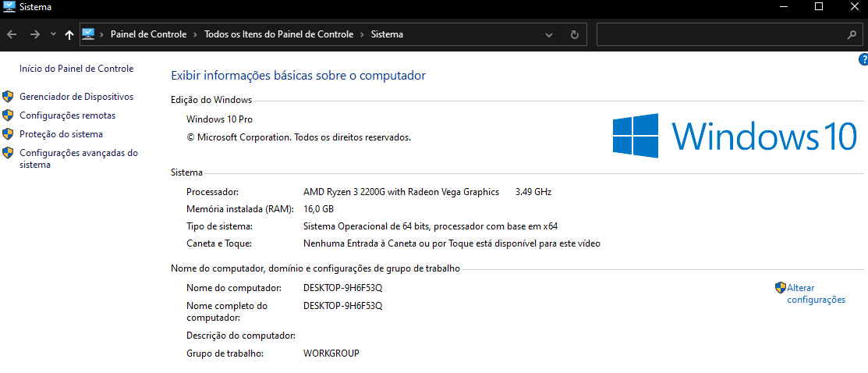Click the WORKGROUP value
This screenshot has height=373, width=868.
331,353
